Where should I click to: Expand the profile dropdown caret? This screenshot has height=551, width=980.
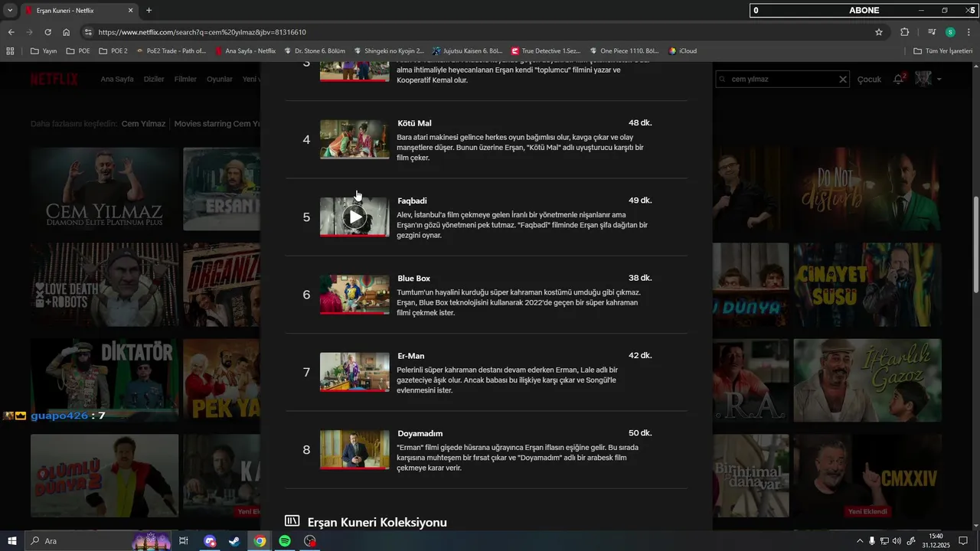click(939, 79)
